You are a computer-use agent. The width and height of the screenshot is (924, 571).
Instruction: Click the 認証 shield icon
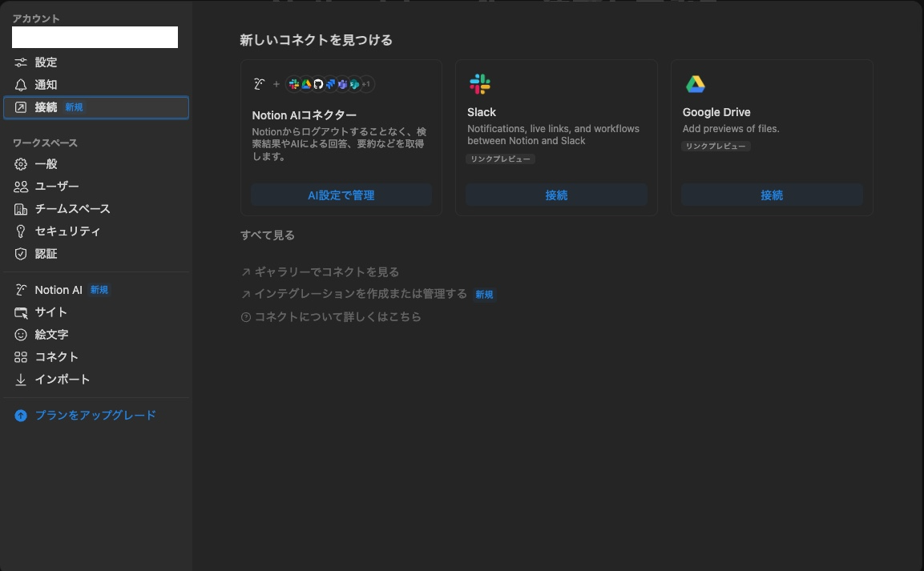point(21,254)
